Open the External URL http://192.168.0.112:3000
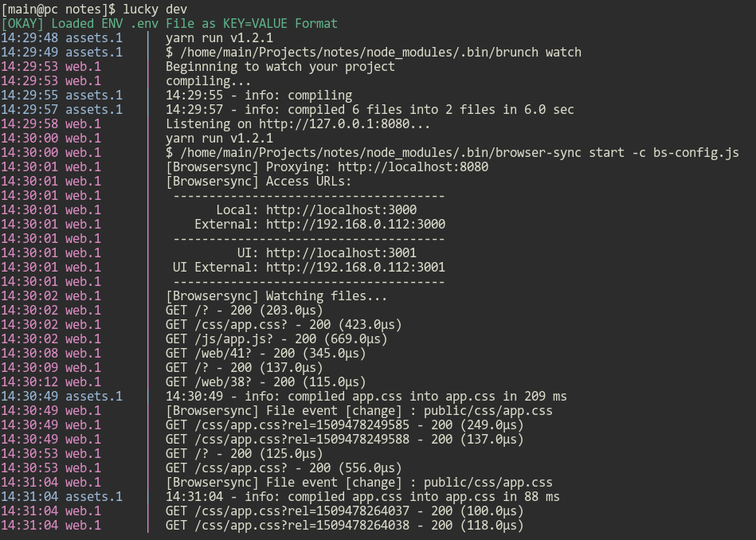This screenshot has height=540, width=756. coord(355,225)
